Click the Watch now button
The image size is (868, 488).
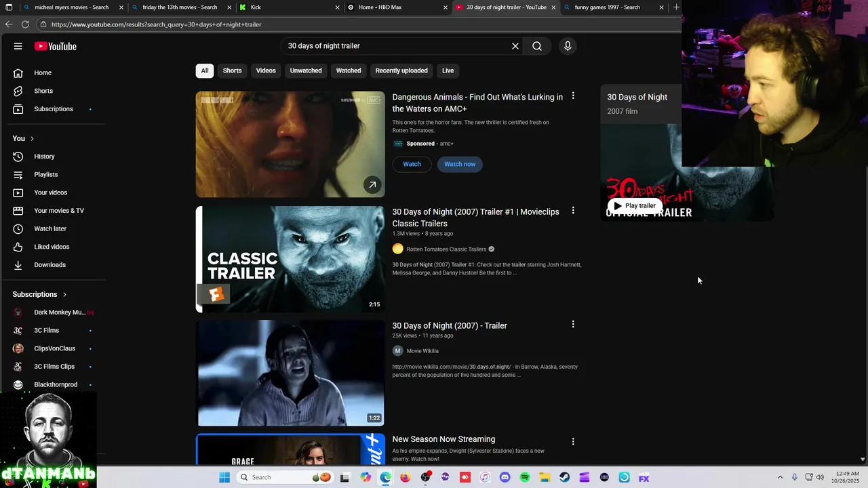tap(460, 164)
